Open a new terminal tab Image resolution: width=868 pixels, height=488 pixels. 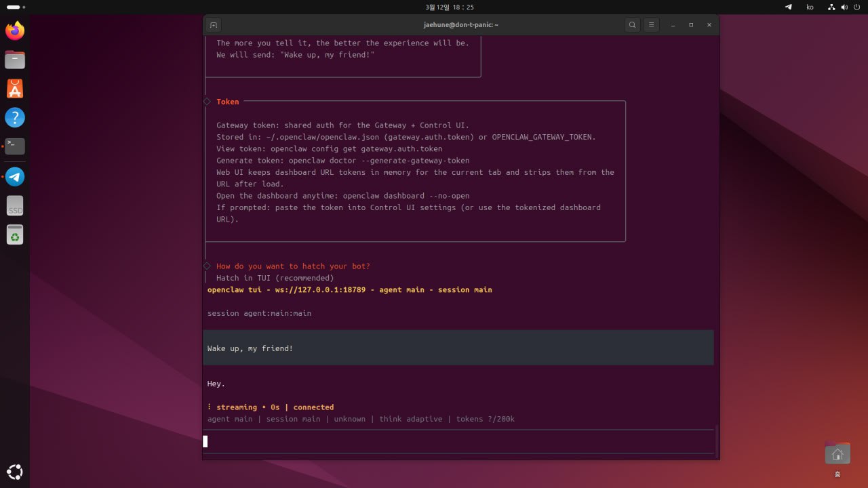213,24
